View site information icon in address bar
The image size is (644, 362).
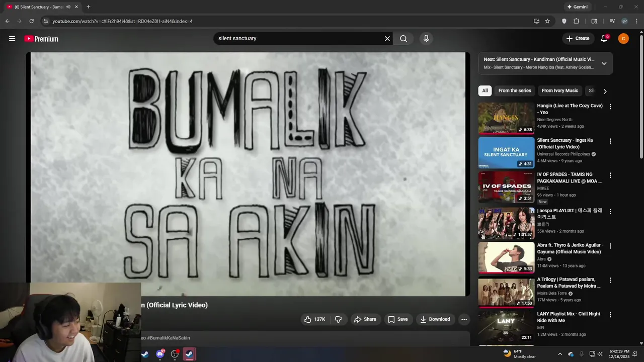[45, 21]
